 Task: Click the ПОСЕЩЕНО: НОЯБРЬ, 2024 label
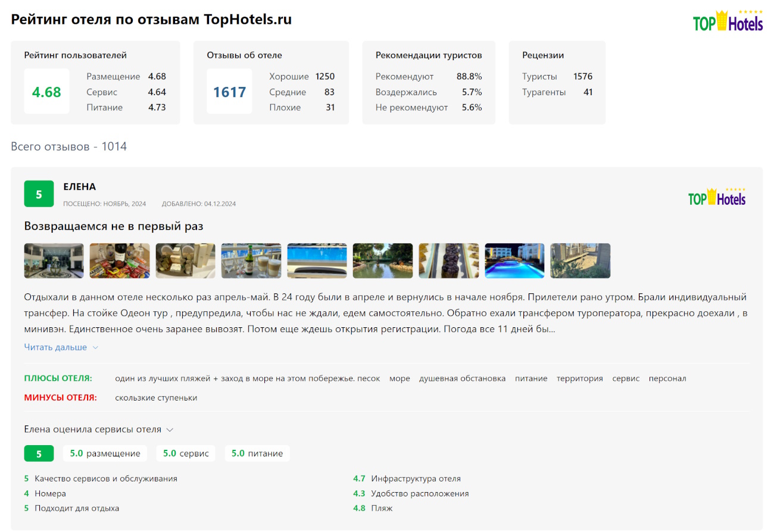[x=105, y=204]
